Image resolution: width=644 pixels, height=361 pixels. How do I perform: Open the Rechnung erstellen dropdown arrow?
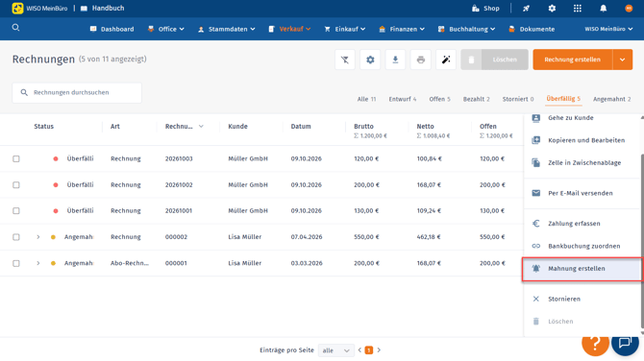click(x=623, y=60)
